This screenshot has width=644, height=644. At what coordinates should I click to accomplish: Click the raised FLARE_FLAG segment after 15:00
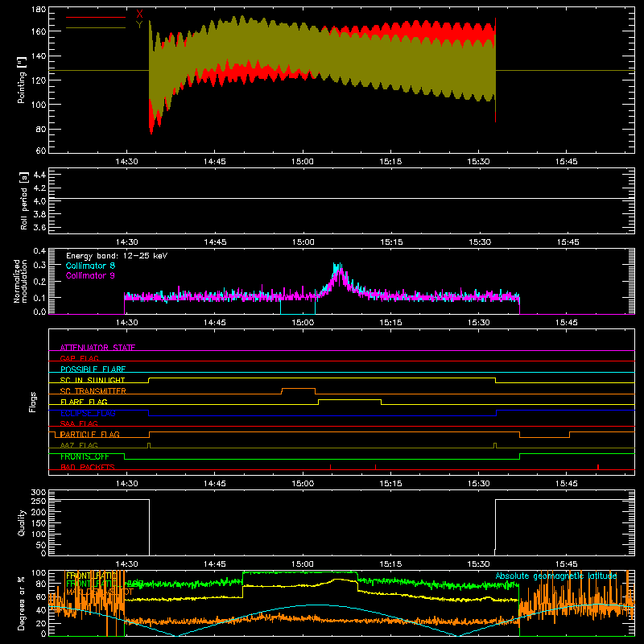coord(349,399)
